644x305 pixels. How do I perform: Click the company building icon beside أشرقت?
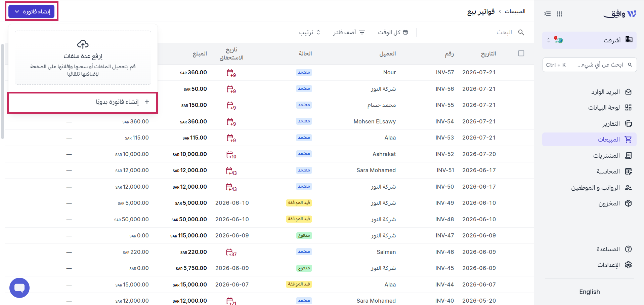(x=629, y=40)
